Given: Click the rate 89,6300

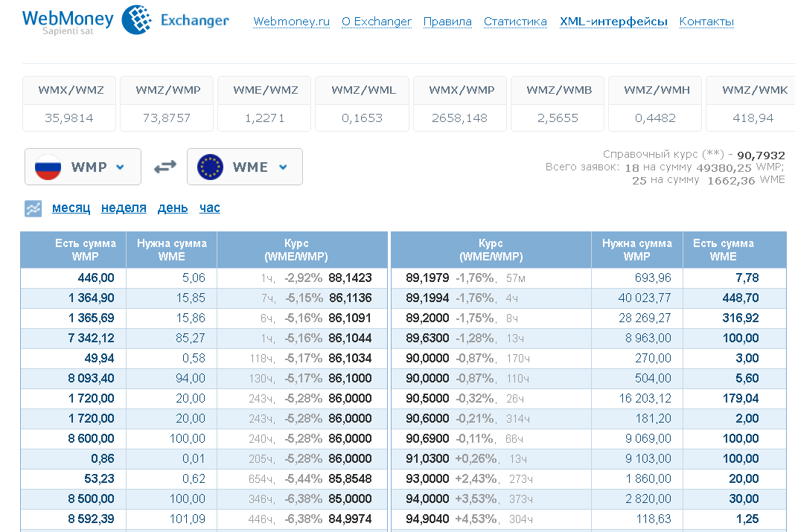Looking at the screenshot, I should (x=427, y=338).
